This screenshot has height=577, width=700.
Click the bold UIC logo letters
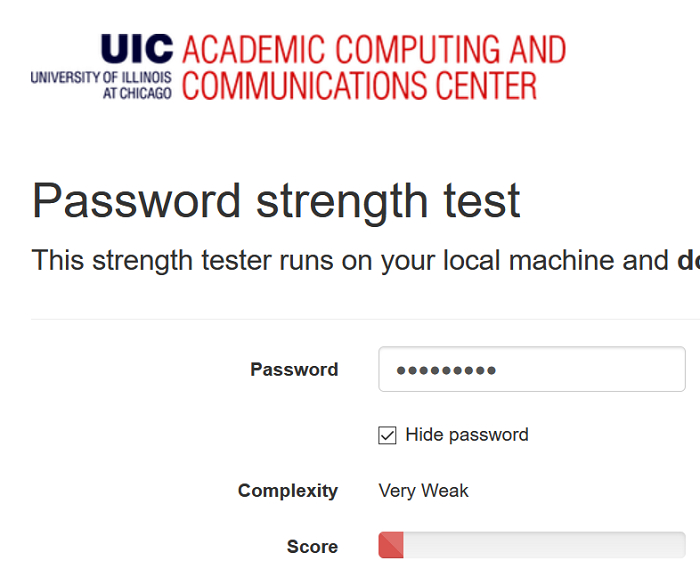(x=137, y=50)
